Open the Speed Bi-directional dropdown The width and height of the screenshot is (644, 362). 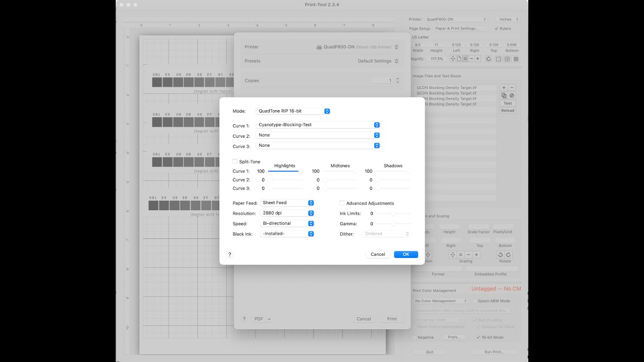[x=287, y=223]
